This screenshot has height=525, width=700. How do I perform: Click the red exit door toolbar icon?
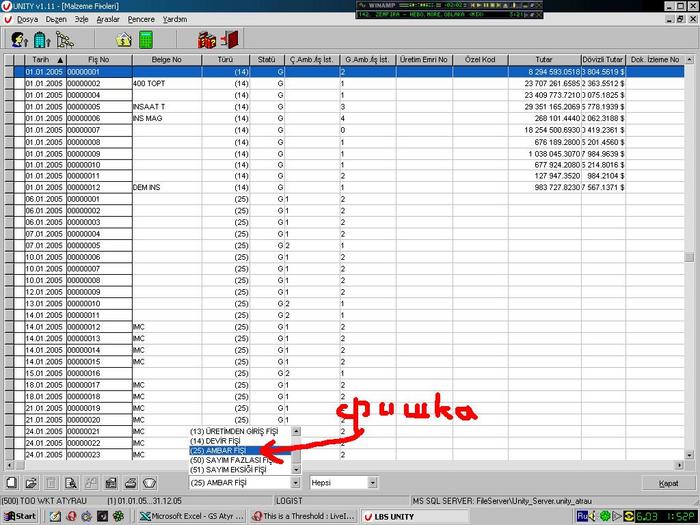[x=231, y=40]
